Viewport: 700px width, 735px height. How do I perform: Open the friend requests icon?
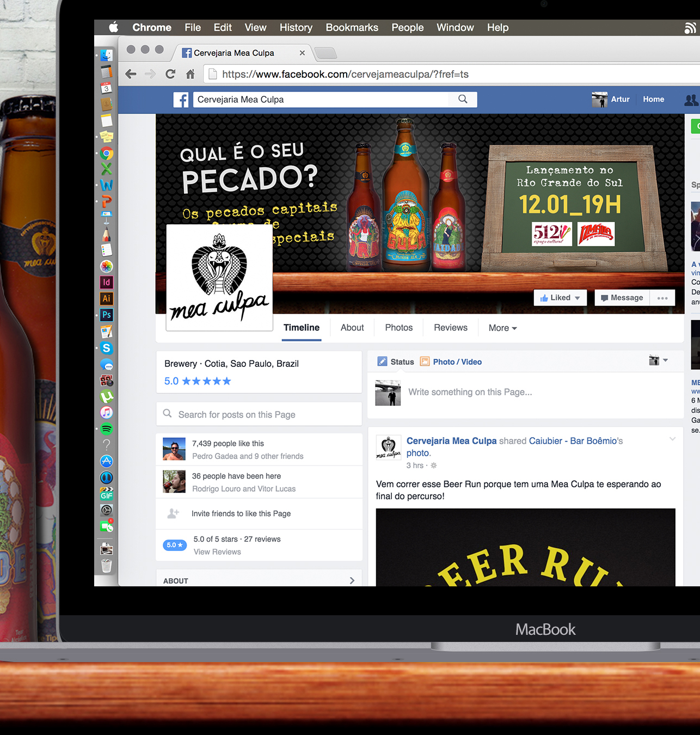[x=691, y=100]
